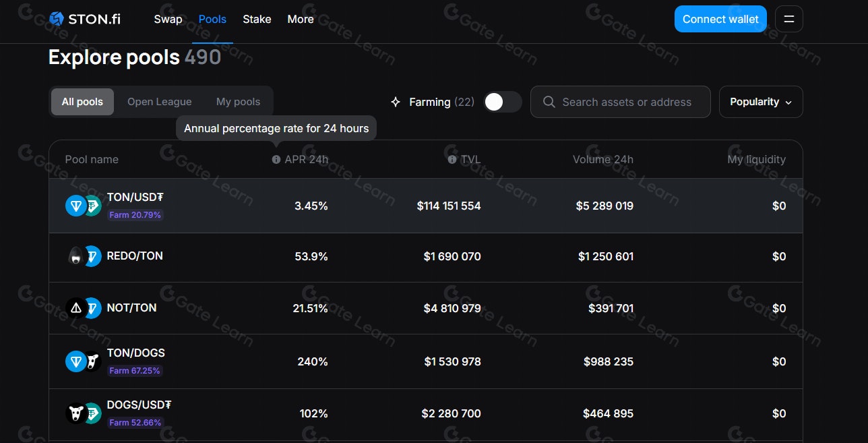Open the hamburger menu at top right

788,19
